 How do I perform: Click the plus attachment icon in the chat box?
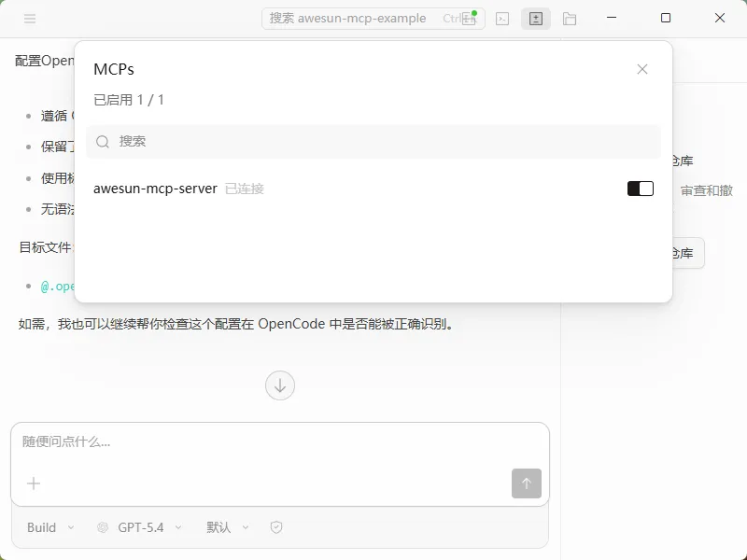coord(34,483)
